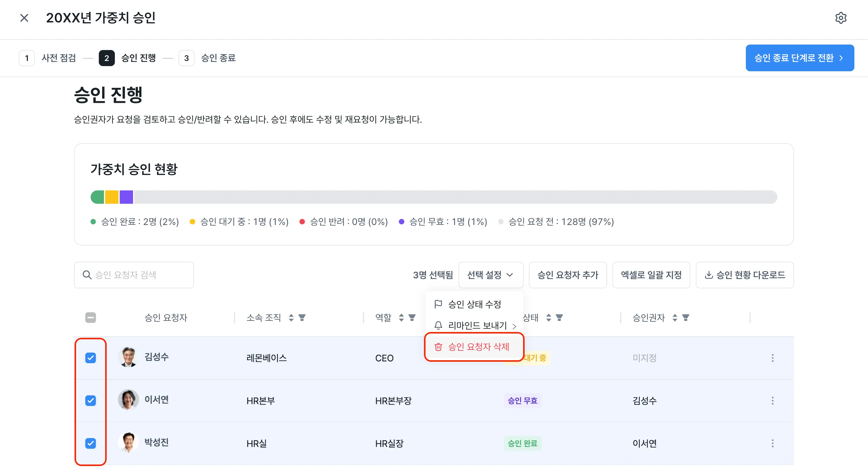Viewport: 868px width, 473px height.
Task: Select 승인 요청자 삭제 menu item
Action: pos(474,347)
